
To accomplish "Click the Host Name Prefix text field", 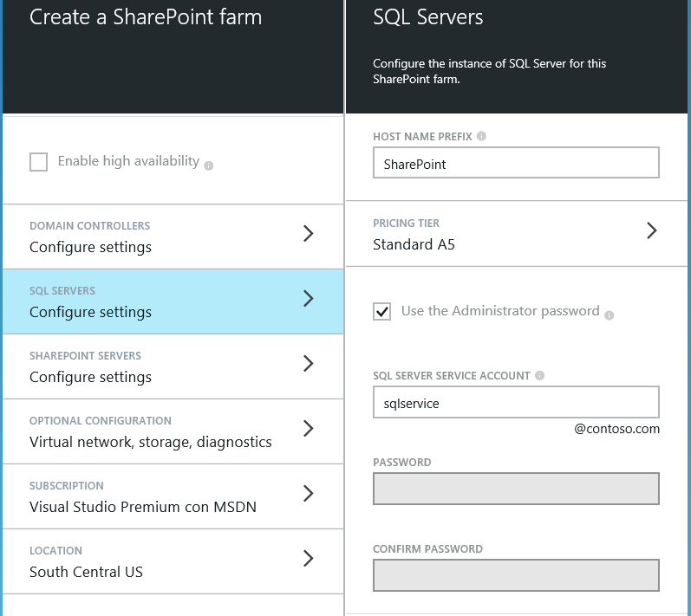I will [516, 163].
